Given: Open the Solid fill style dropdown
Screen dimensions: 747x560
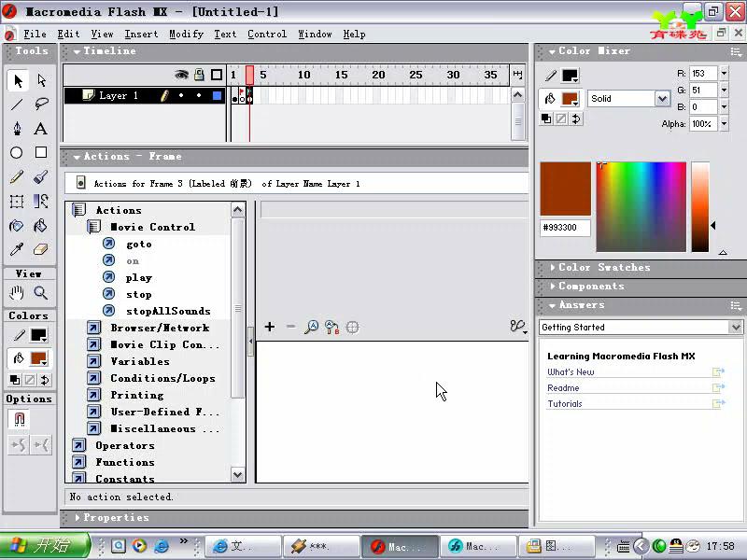Looking at the screenshot, I should pos(662,99).
